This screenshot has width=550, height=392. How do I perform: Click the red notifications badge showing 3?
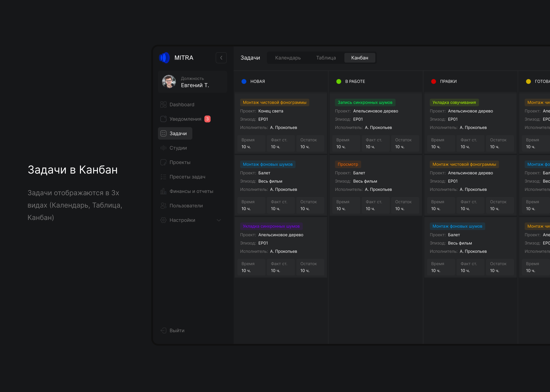point(207,119)
